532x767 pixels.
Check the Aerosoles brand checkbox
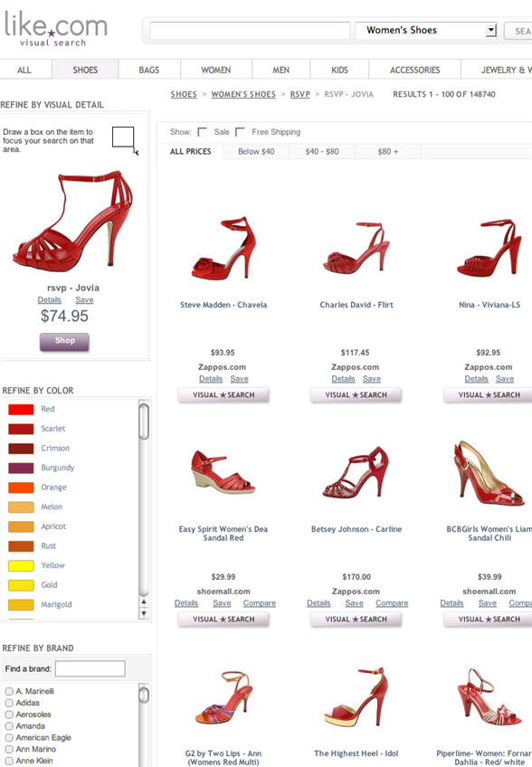pos(9,715)
